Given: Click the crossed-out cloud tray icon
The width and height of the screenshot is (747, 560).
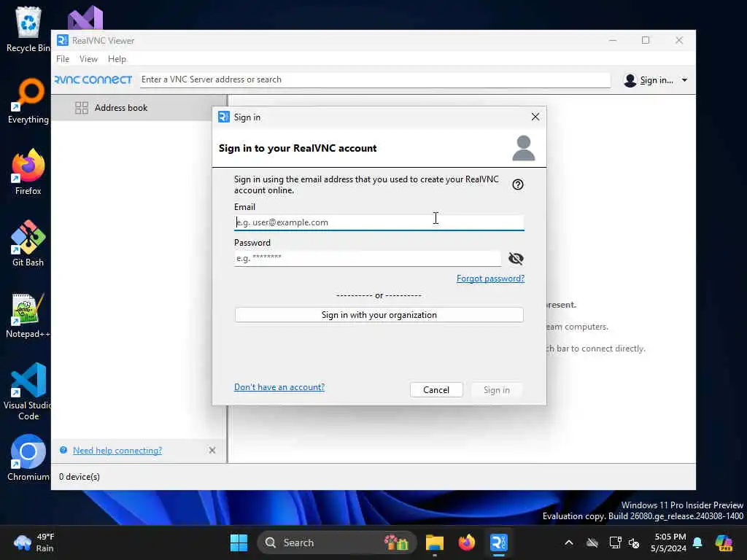Looking at the screenshot, I should point(592,542).
